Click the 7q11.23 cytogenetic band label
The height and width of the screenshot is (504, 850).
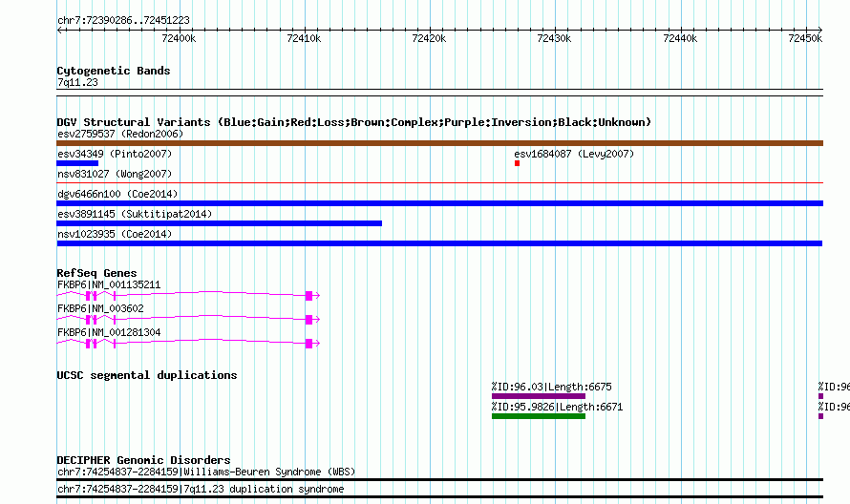tap(77, 82)
